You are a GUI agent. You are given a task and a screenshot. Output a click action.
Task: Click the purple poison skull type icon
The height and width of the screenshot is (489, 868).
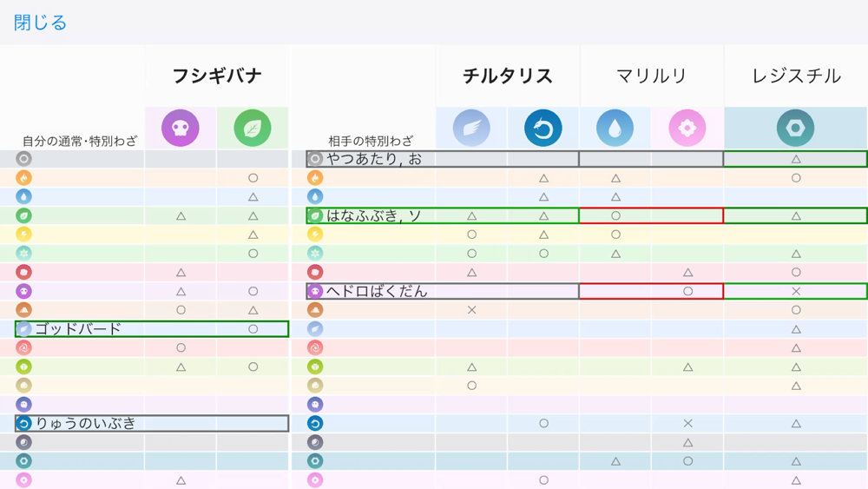pos(181,129)
